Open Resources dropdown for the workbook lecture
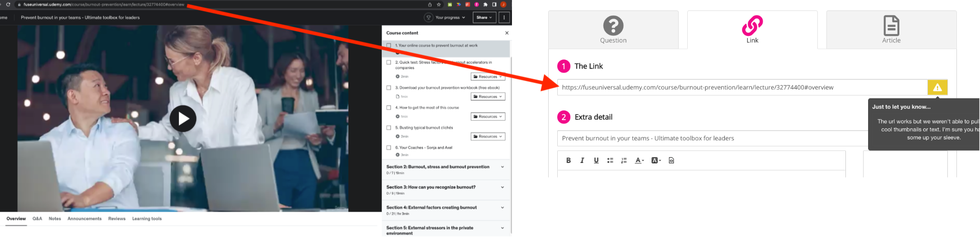 coord(488,97)
